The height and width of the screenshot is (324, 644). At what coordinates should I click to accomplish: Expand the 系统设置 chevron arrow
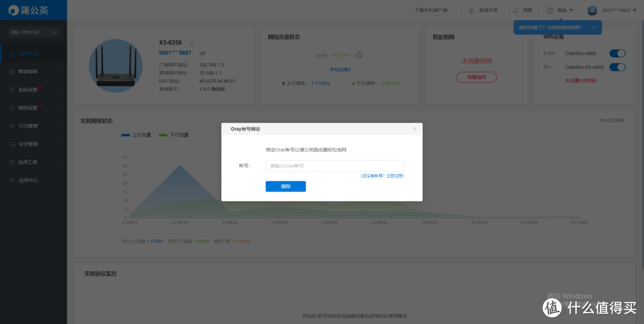[x=60, y=90]
